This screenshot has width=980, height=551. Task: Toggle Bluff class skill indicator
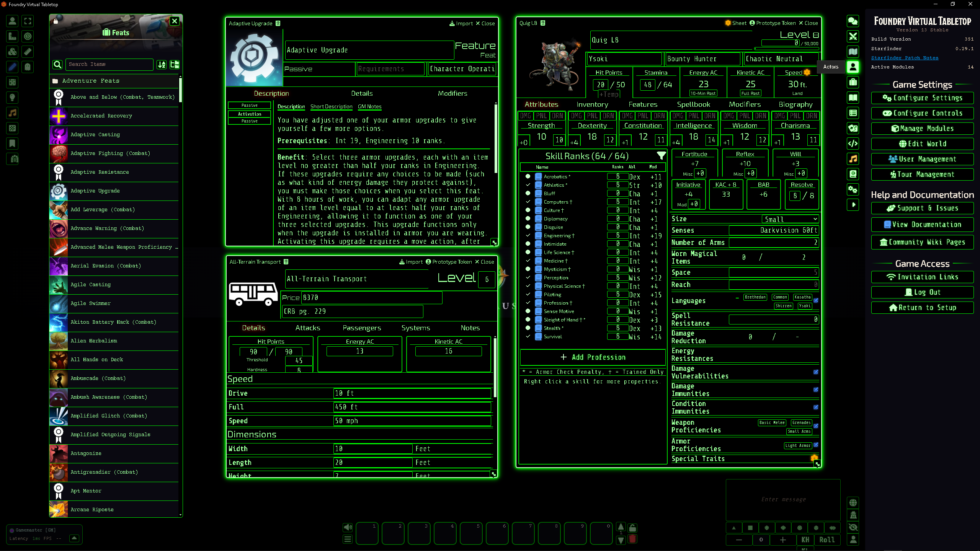pyautogui.click(x=528, y=193)
